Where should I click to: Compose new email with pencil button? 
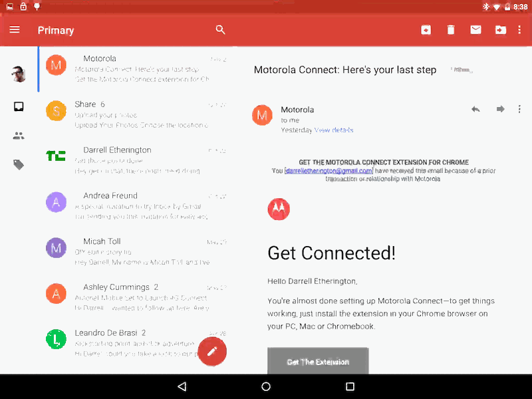click(x=212, y=352)
